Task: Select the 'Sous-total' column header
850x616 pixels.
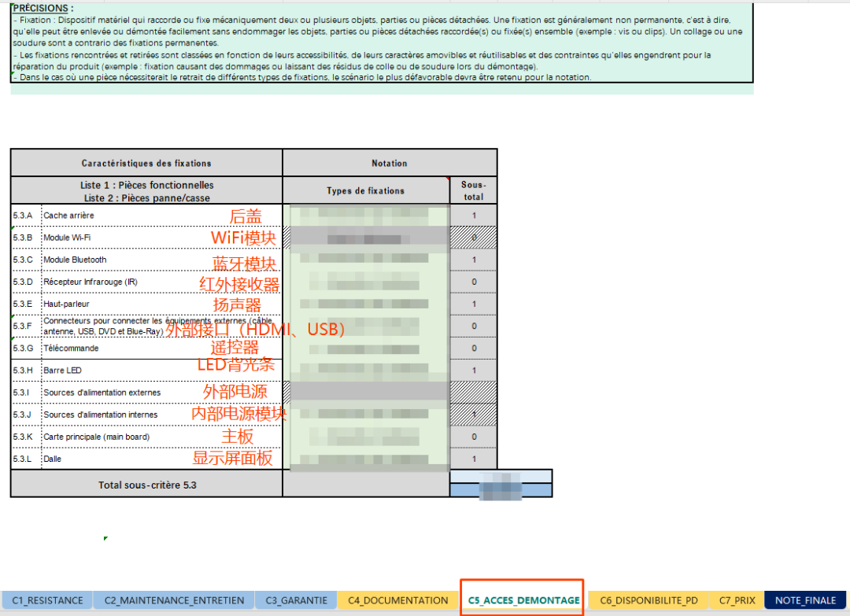Action: coord(473,190)
